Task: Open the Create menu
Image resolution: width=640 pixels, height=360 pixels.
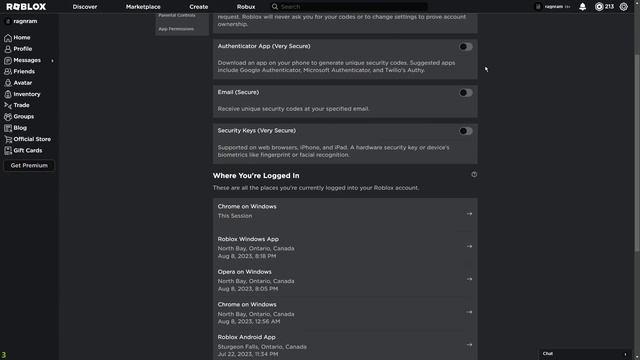Action: (198, 7)
